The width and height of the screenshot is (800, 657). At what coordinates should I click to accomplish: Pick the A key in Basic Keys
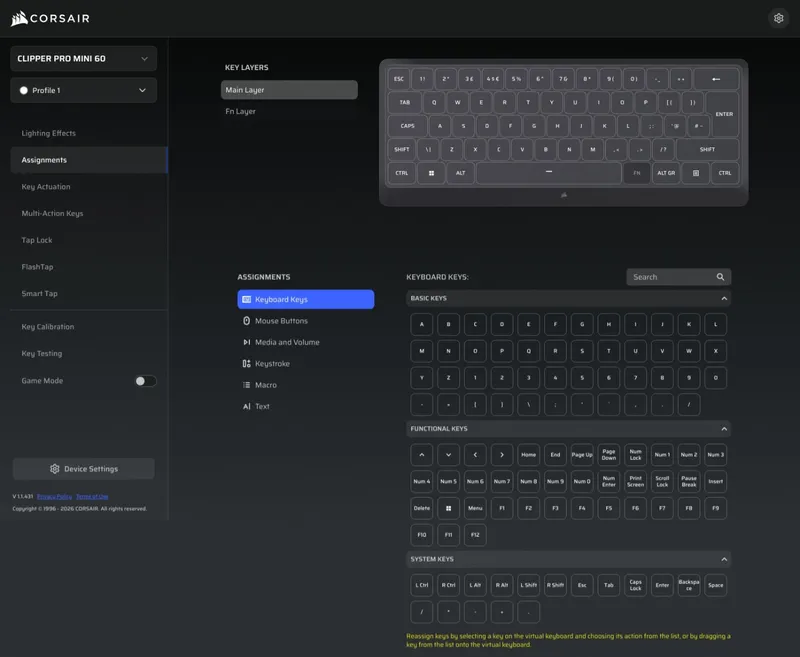pos(421,324)
